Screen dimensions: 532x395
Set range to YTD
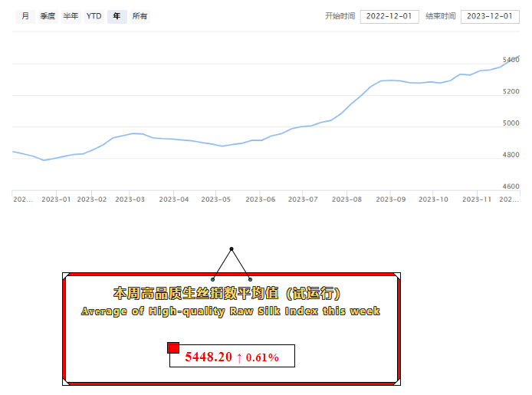[94, 16]
